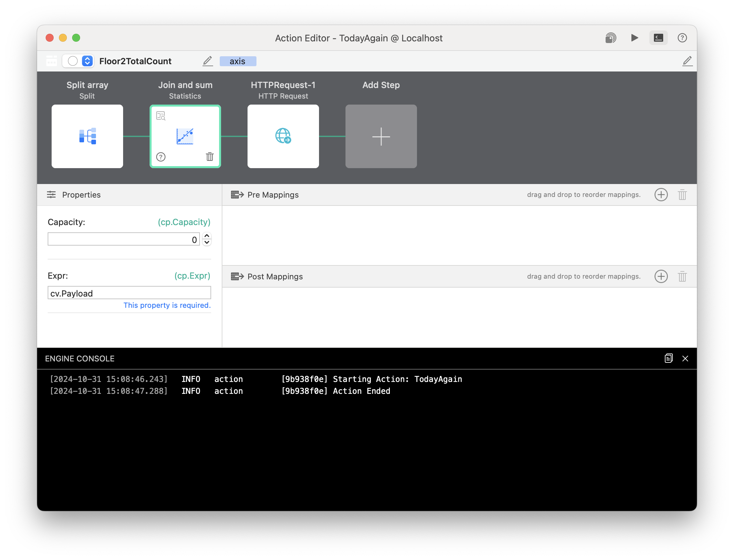Add a new Pre Mapping
The image size is (734, 560).
(x=661, y=195)
